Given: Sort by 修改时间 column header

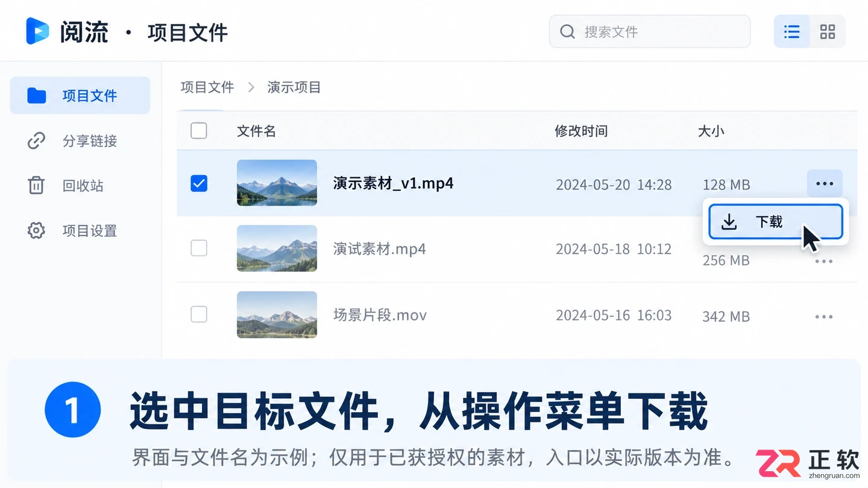Looking at the screenshot, I should 581,131.
